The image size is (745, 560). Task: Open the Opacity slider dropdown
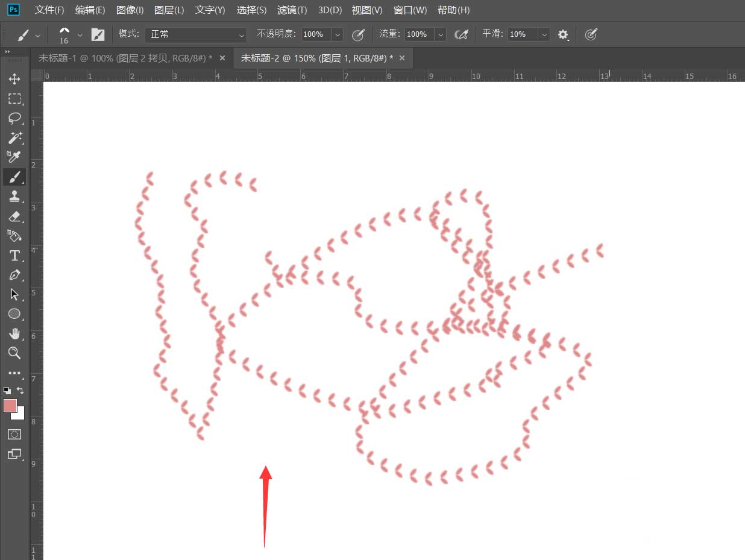[x=338, y=34]
